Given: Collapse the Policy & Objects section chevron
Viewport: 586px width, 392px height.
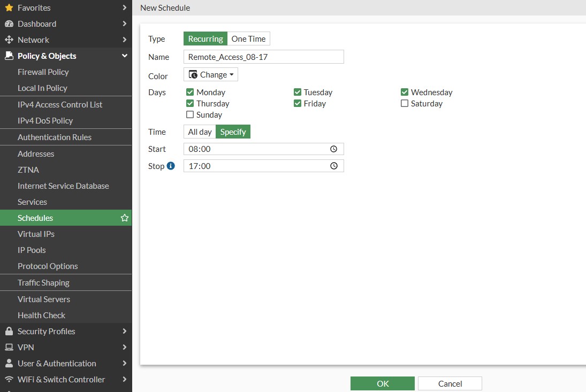Looking at the screenshot, I should click(x=125, y=56).
